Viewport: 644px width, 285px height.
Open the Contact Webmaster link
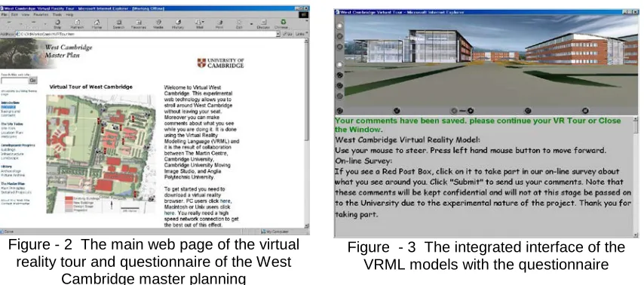[x=14, y=204]
